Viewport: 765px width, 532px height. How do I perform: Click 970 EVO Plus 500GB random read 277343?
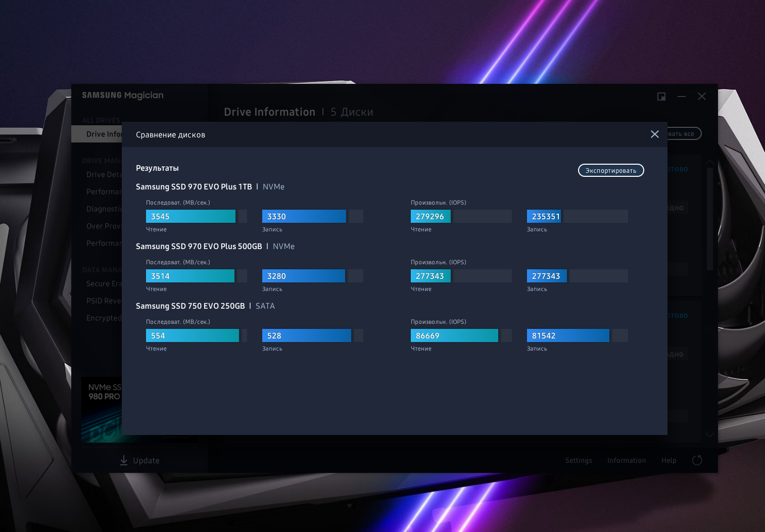pyautogui.click(x=430, y=276)
